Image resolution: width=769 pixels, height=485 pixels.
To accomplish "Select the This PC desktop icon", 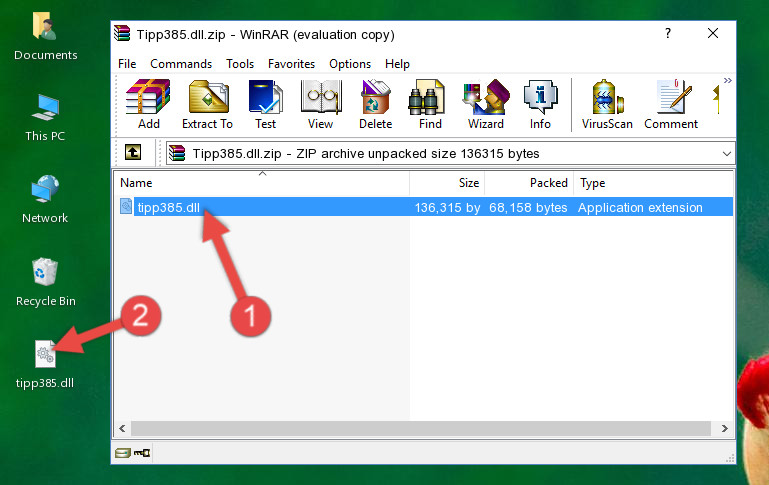I will pyautogui.click(x=45, y=118).
